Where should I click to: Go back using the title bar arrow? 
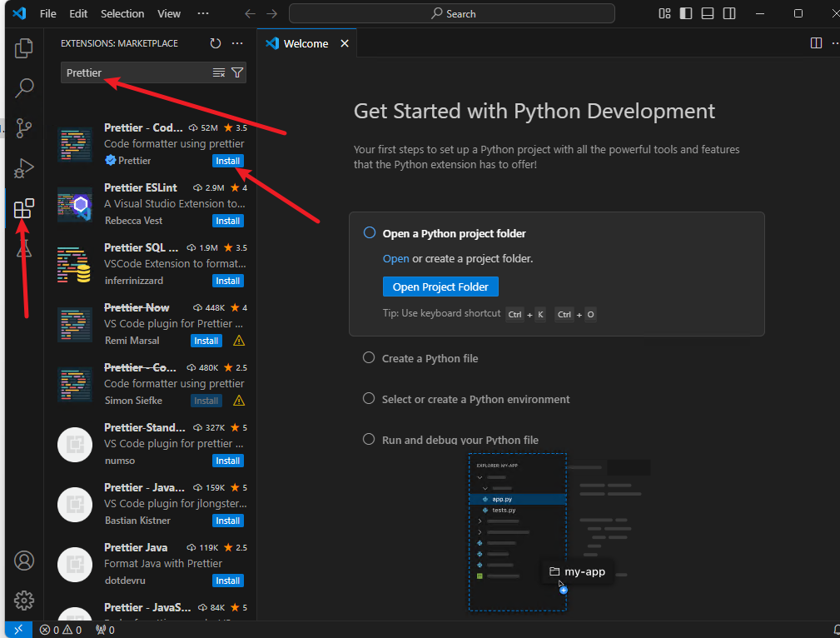[251, 13]
